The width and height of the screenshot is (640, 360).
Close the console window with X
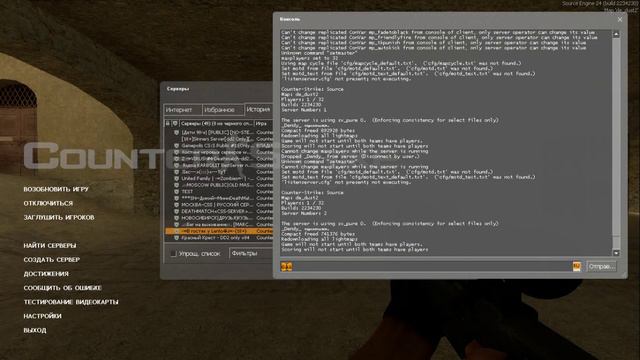pos(620,19)
